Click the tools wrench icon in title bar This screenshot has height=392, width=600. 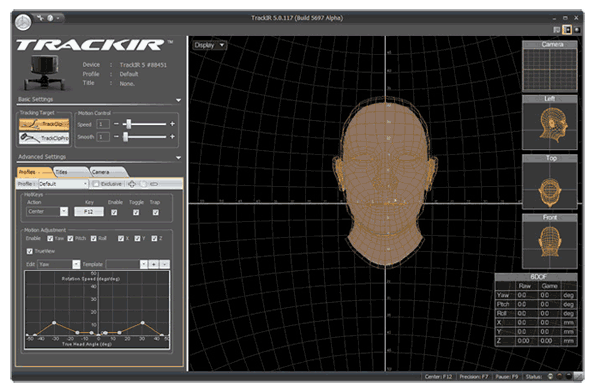pyautogui.click(x=40, y=18)
